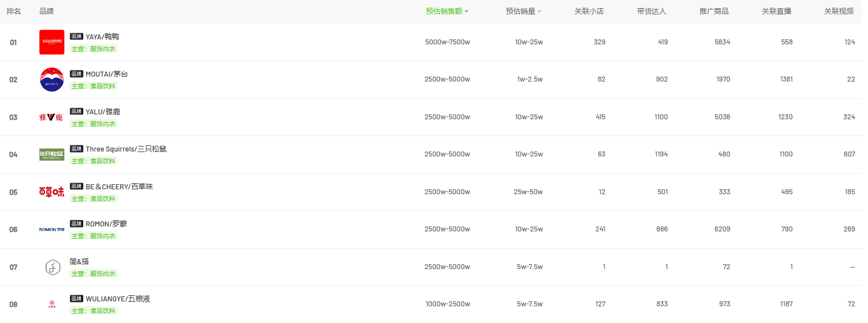Click 主营：服饰内衣 tag under 简&搭
This screenshot has height=323, width=868.
(94, 274)
